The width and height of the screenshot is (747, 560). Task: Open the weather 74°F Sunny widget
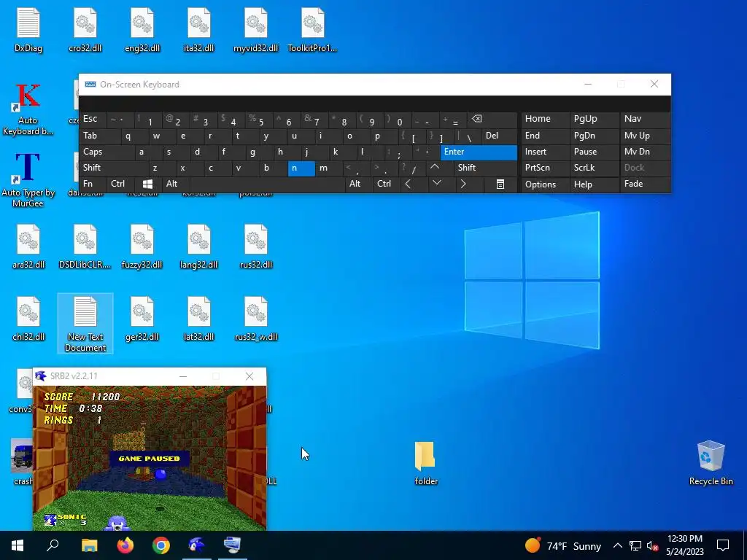563,545
